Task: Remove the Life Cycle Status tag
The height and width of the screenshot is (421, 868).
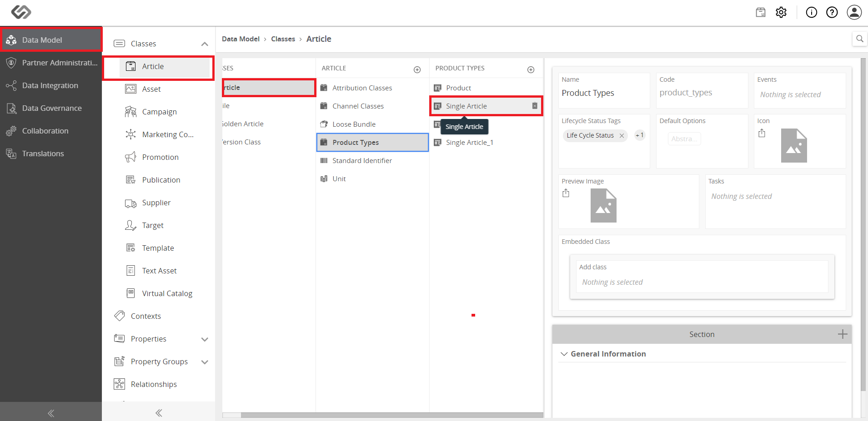Action: pos(622,135)
